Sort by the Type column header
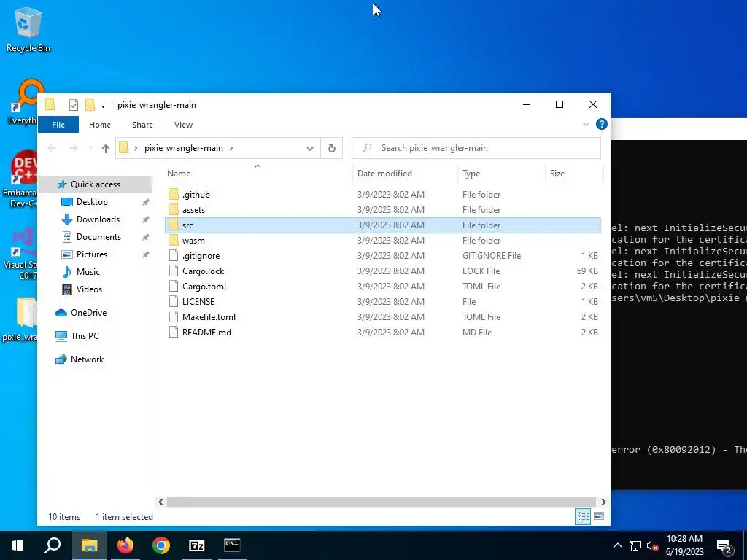747x560 pixels. 502,174
